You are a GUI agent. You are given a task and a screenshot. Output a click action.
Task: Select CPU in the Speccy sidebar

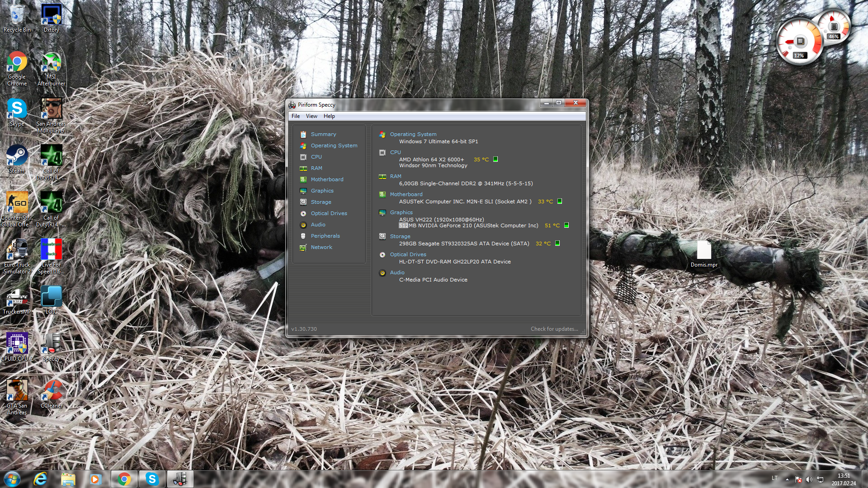[316, 157]
